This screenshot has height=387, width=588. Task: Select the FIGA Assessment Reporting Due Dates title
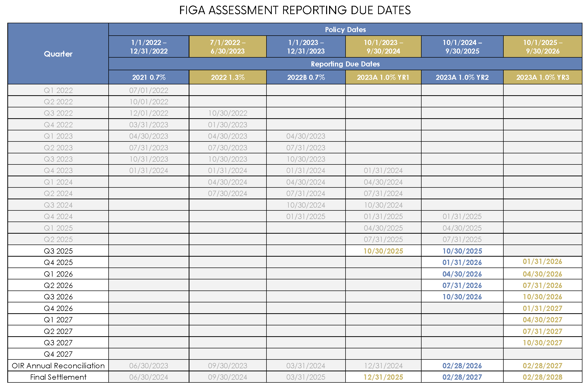295,10
